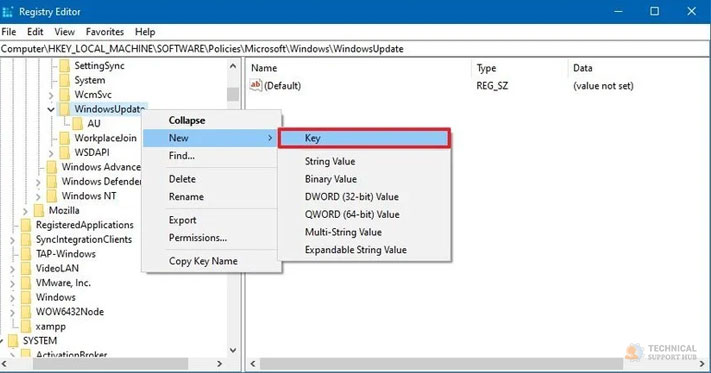
Task: Select the WindowsUpdate tree item
Action: [x=109, y=109]
